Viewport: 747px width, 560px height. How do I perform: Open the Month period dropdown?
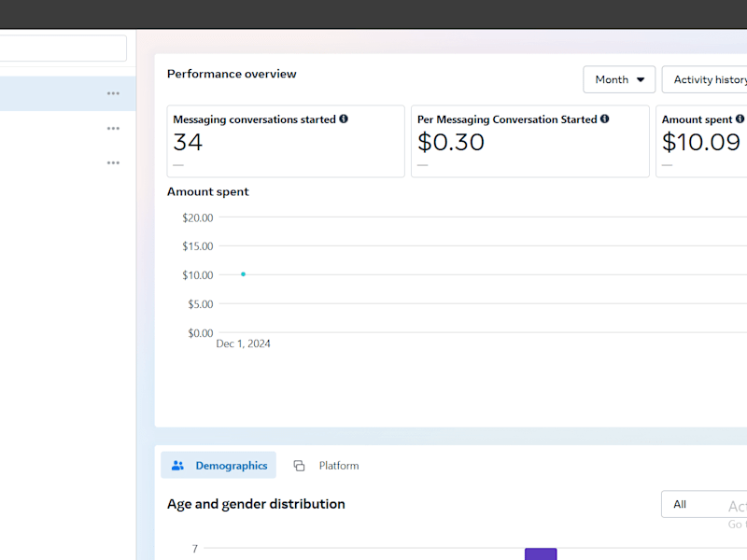pos(619,79)
